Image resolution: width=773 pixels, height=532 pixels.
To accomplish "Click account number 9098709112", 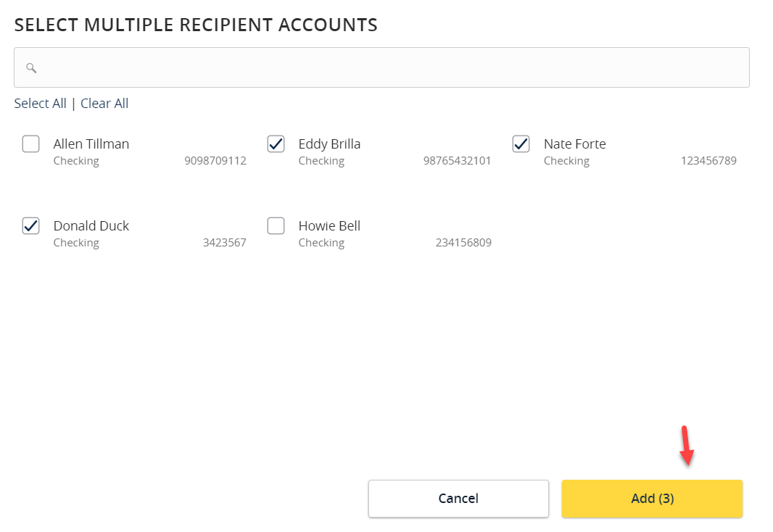I will click(215, 161).
